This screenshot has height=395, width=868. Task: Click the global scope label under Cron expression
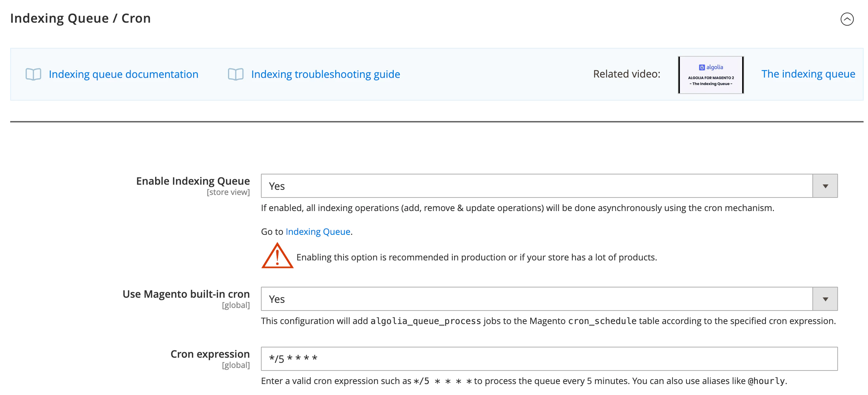pos(236,365)
